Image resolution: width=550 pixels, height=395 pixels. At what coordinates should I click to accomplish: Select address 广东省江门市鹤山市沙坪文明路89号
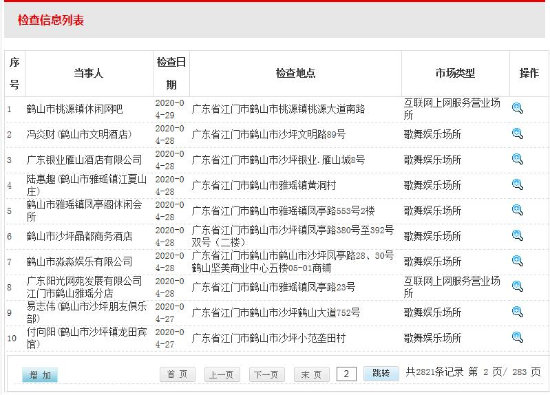click(x=269, y=134)
